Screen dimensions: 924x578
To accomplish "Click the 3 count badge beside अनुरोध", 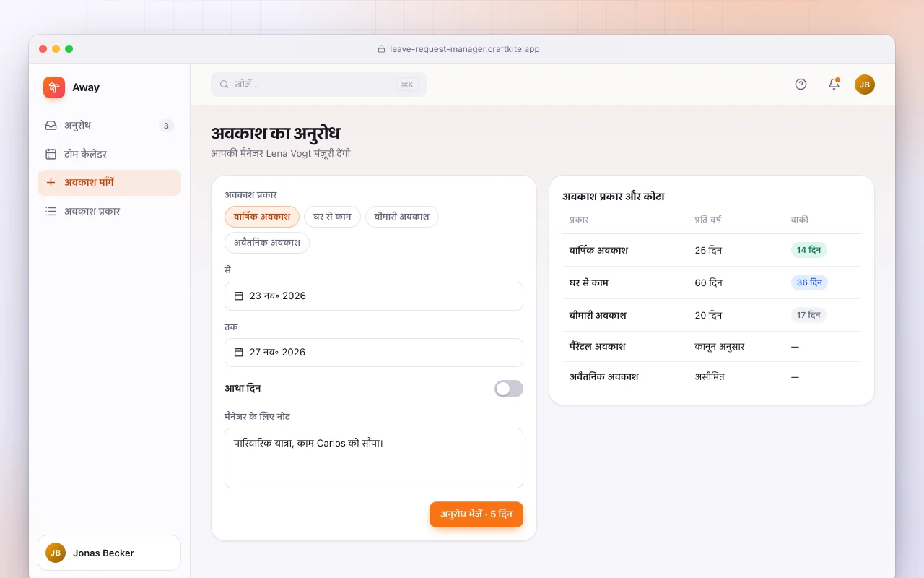I will [166, 126].
